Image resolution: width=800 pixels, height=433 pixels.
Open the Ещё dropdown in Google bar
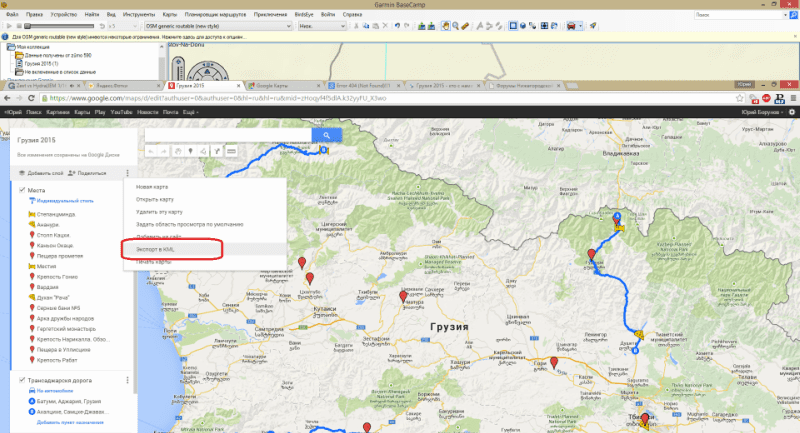pyautogui.click(x=190, y=112)
